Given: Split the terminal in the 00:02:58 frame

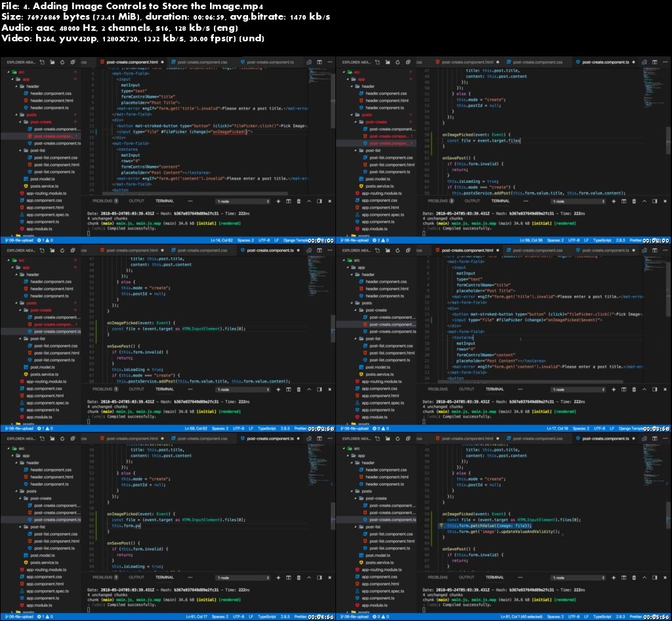Looking at the screenshot, I should click(x=289, y=390).
